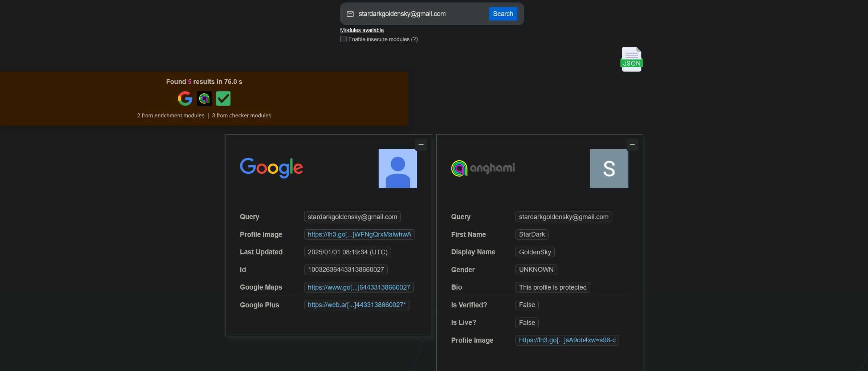
Task: Select Last Updated value 2025/01/01 08:19:34 (UTC)
Action: click(347, 252)
